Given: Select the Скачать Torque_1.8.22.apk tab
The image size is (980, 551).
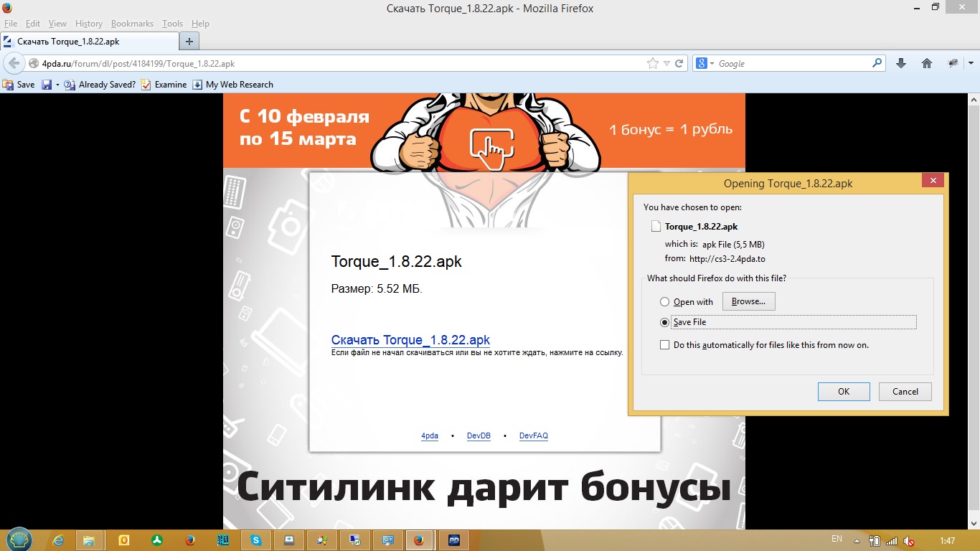Looking at the screenshot, I should click(88, 41).
